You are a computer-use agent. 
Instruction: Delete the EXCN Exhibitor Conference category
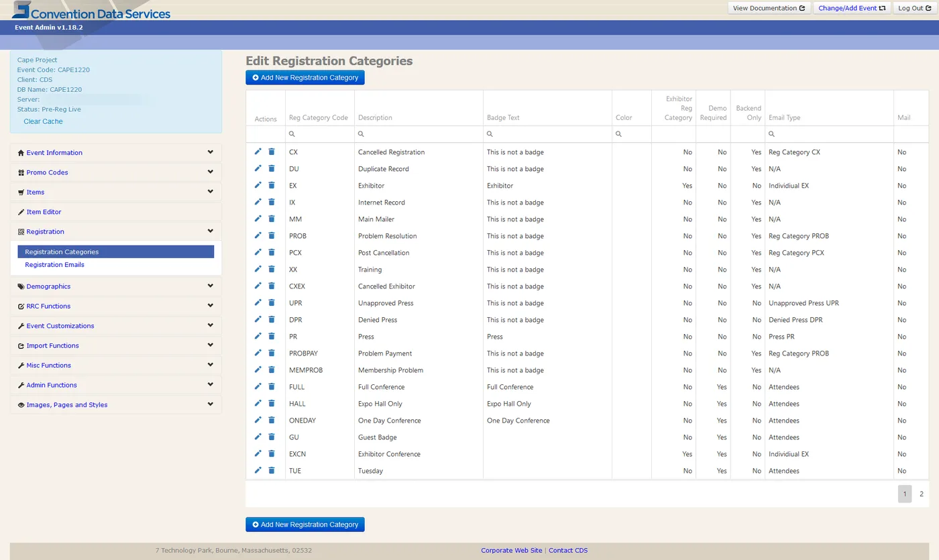pos(272,453)
